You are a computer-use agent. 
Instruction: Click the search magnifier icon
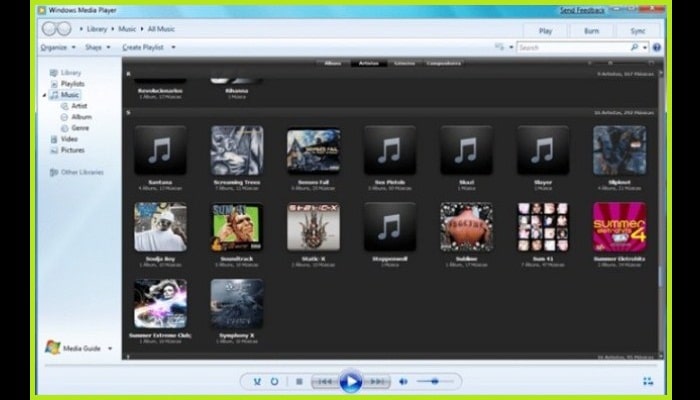click(x=634, y=47)
